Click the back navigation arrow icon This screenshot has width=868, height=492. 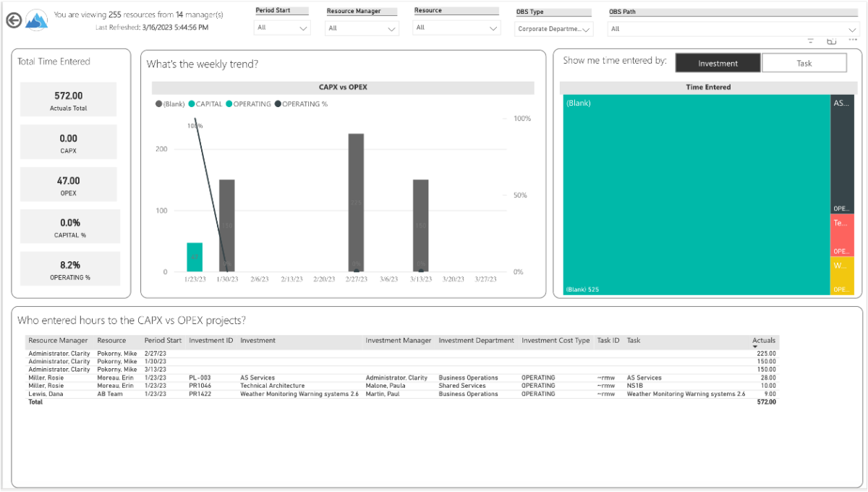coord(13,20)
